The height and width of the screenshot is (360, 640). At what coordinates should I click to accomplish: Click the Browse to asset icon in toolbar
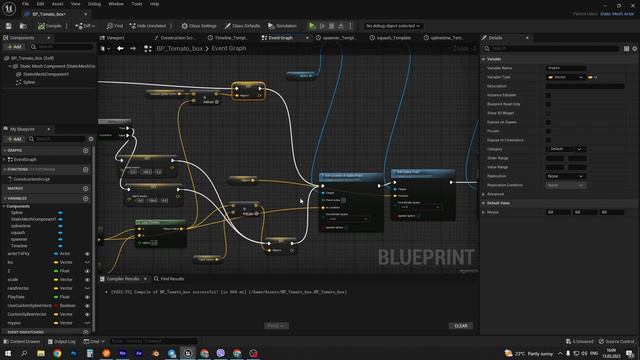[x=23, y=26]
